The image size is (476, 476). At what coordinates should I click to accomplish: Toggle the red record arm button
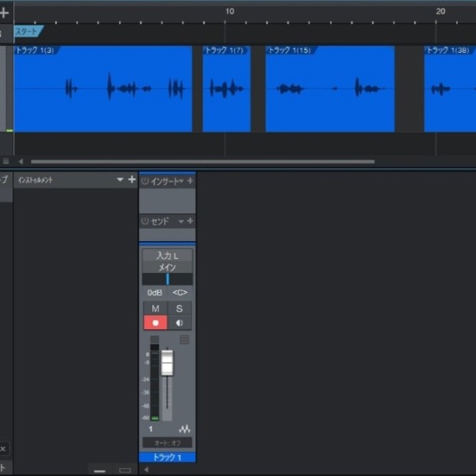[x=155, y=323]
